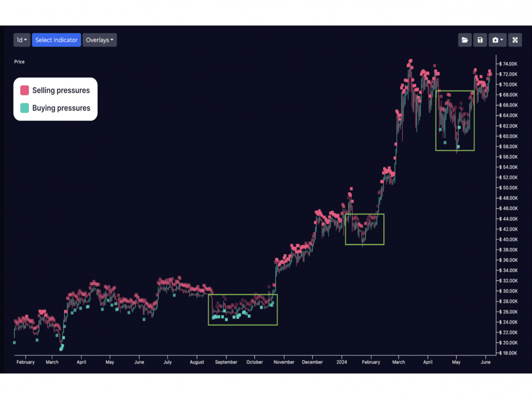Open the Overlays dropdown
This screenshot has height=399, width=532.
99,40
